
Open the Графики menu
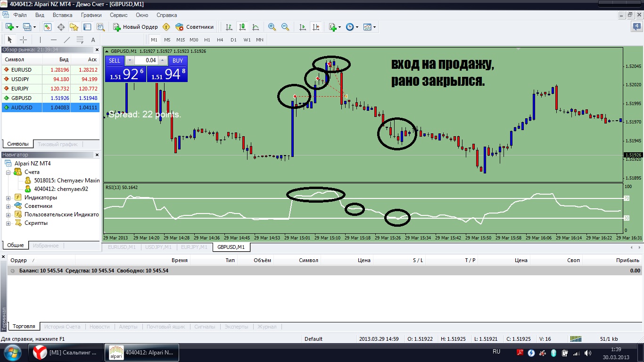tap(91, 15)
